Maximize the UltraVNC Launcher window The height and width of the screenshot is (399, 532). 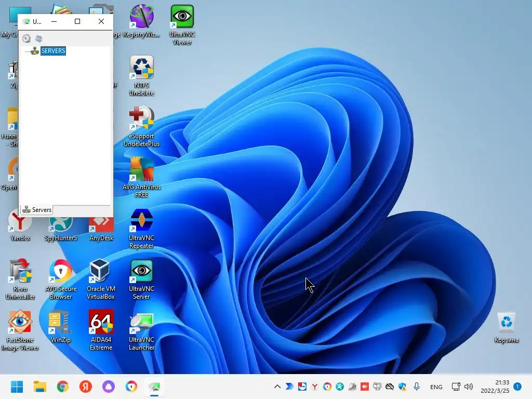point(77,21)
